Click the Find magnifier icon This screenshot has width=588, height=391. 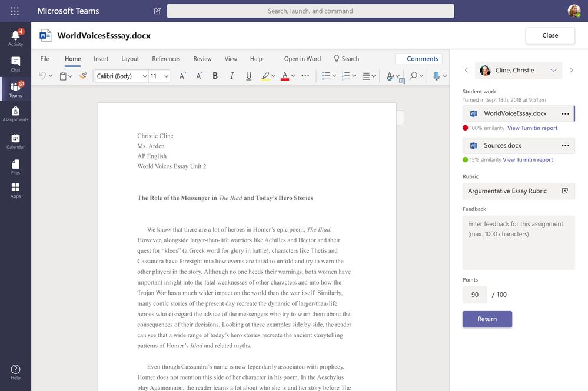pyautogui.click(x=413, y=76)
